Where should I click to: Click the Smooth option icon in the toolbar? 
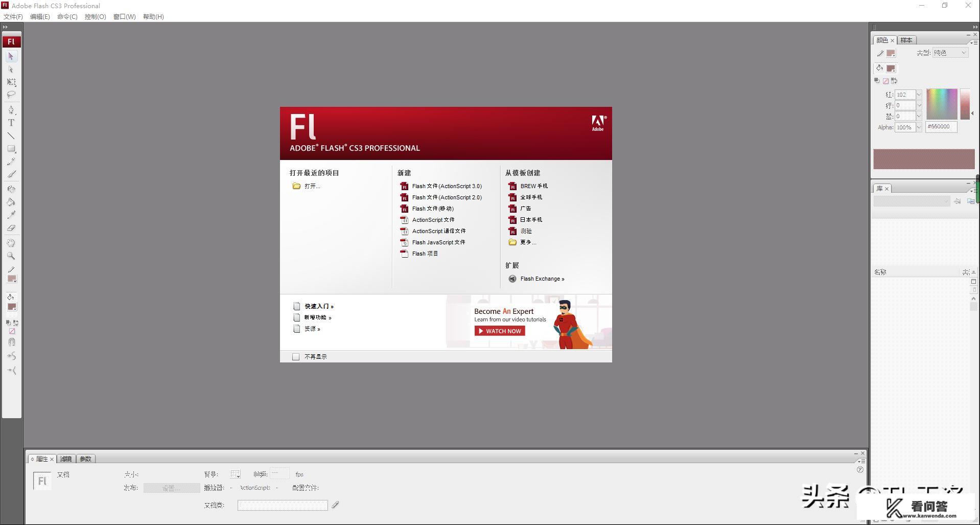pyautogui.click(x=12, y=356)
